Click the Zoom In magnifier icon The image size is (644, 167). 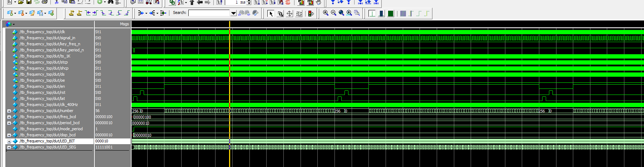tap(326, 13)
